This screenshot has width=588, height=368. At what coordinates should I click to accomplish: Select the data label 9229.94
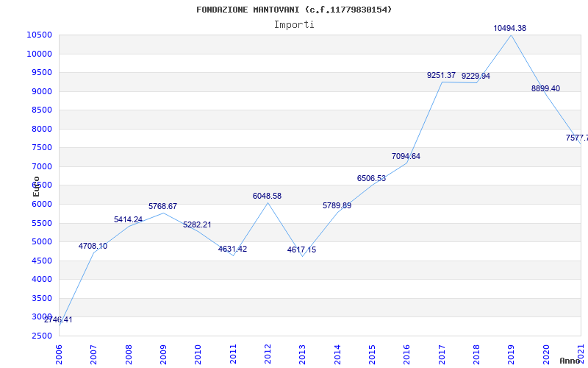476,77
